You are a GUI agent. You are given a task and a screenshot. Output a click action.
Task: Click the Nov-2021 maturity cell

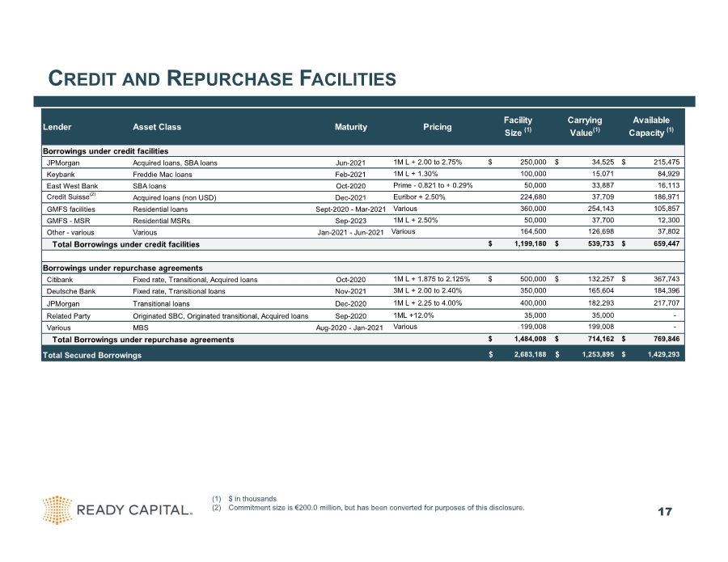pyautogui.click(x=350, y=291)
